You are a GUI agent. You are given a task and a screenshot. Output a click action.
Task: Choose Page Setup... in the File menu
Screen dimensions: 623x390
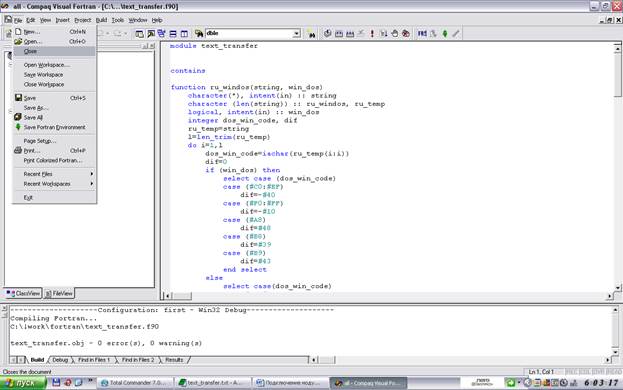point(54,141)
